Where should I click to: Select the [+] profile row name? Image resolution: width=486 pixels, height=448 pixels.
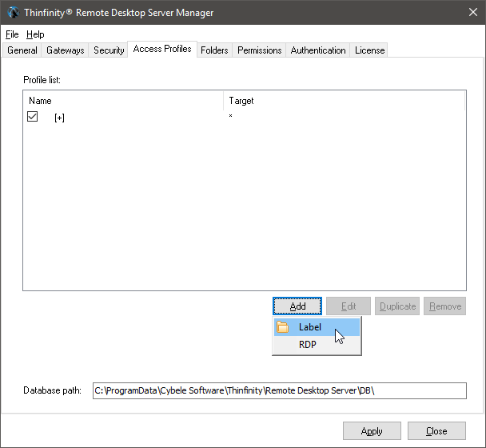pyautogui.click(x=59, y=118)
